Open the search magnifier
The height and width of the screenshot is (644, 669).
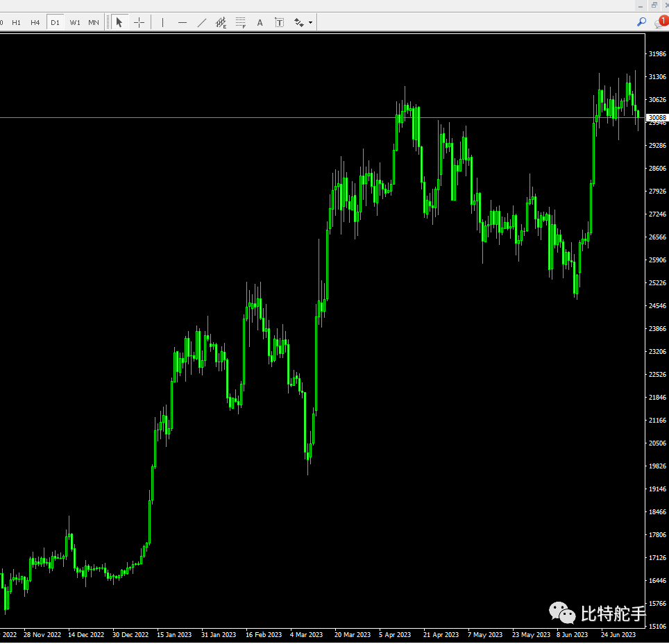pyautogui.click(x=641, y=22)
